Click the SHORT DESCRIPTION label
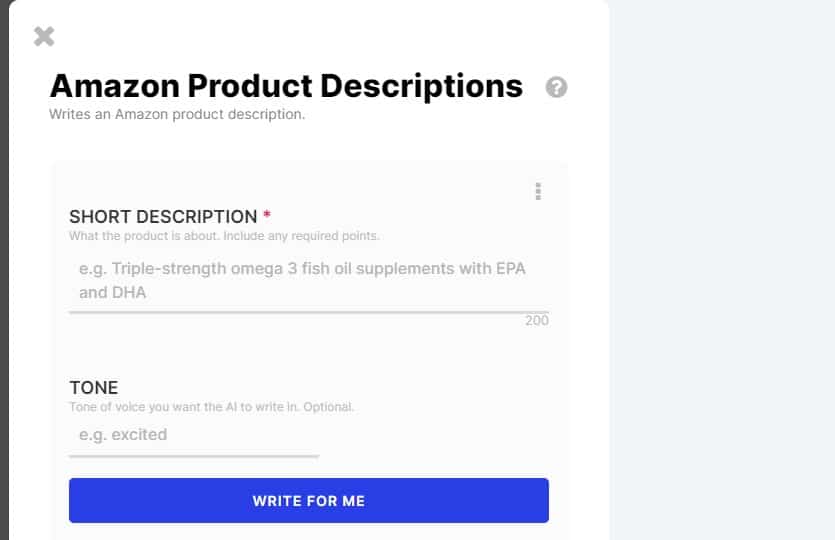 [163, 217]
